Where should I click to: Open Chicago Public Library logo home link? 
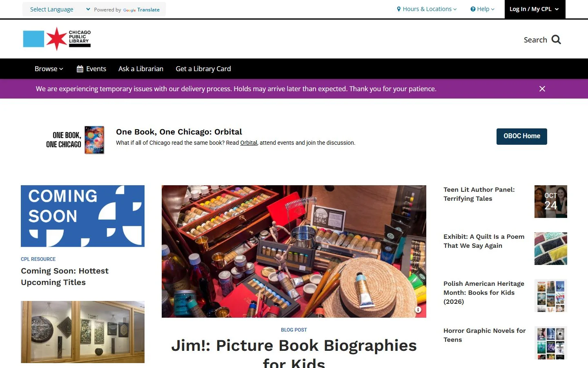pos(57,39)
